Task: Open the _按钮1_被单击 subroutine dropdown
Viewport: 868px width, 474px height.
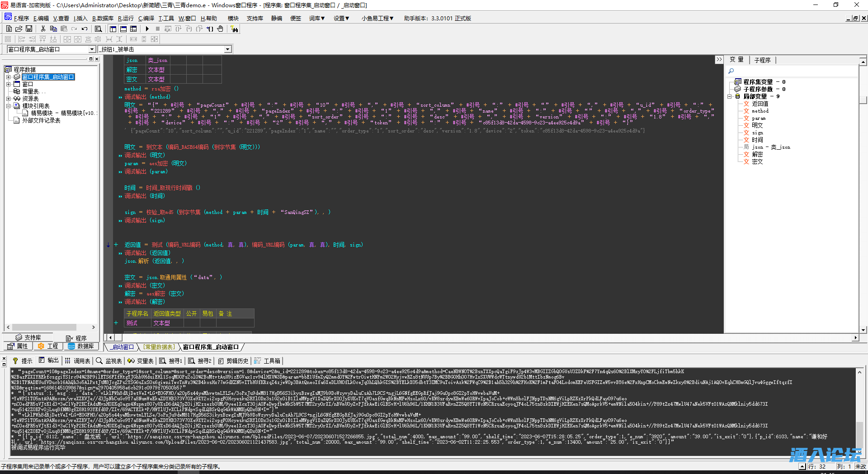Action: tap(227, 49)
